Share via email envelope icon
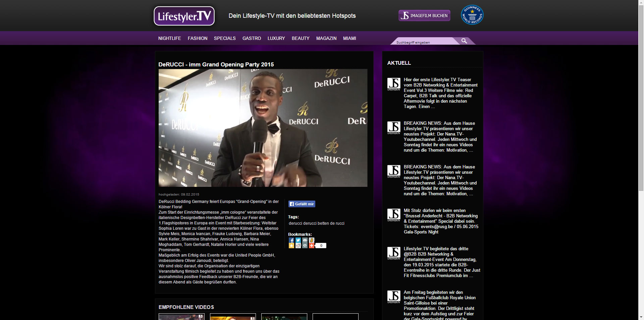The height and width of the screenshot is (320, 644). pyautogui.click(x=305, y=240)
